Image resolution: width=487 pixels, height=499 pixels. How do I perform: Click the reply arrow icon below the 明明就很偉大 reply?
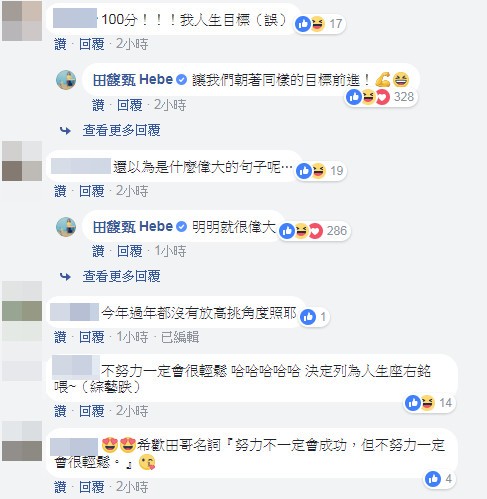tap(65, 276)
